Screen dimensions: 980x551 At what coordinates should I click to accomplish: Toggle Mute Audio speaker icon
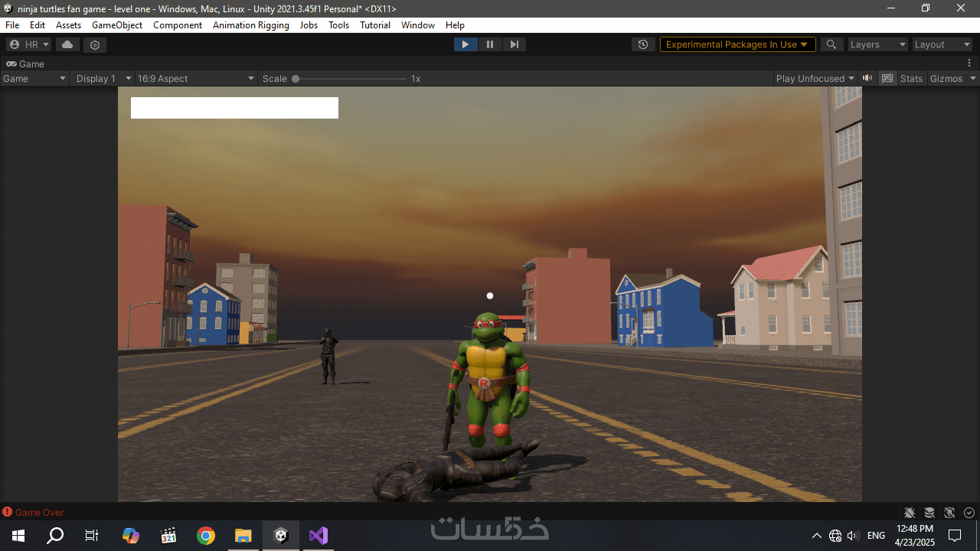(x=867, y=78)
